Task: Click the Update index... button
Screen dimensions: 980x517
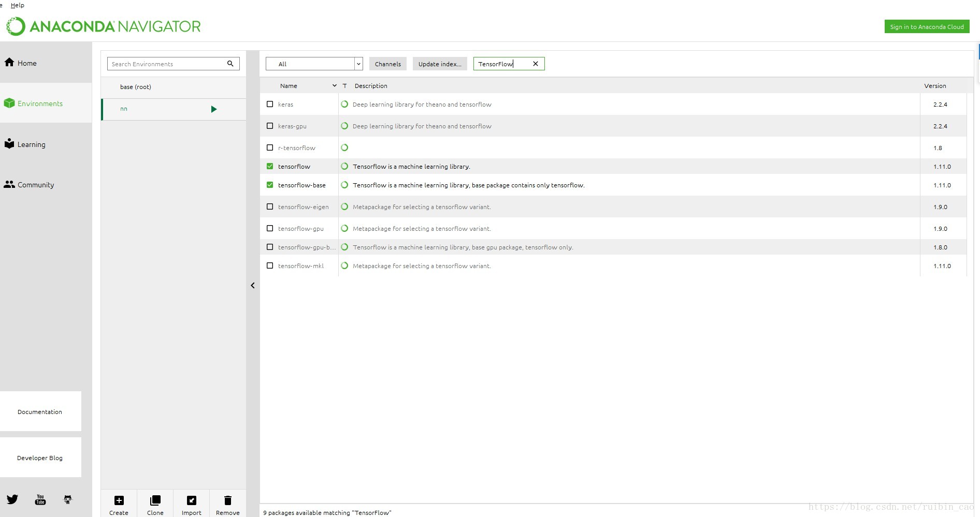Action: click(x=440, y=64)
